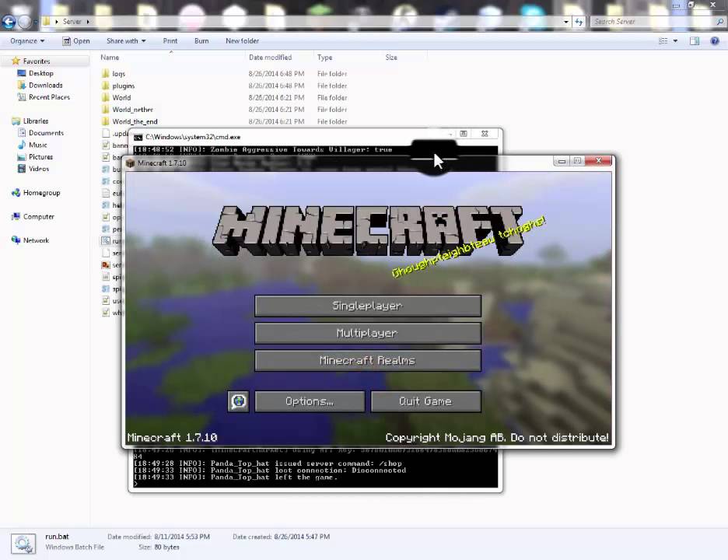This screenshot has height=560, width=728.
Task: Open the Pictures library
Action: 40,157
